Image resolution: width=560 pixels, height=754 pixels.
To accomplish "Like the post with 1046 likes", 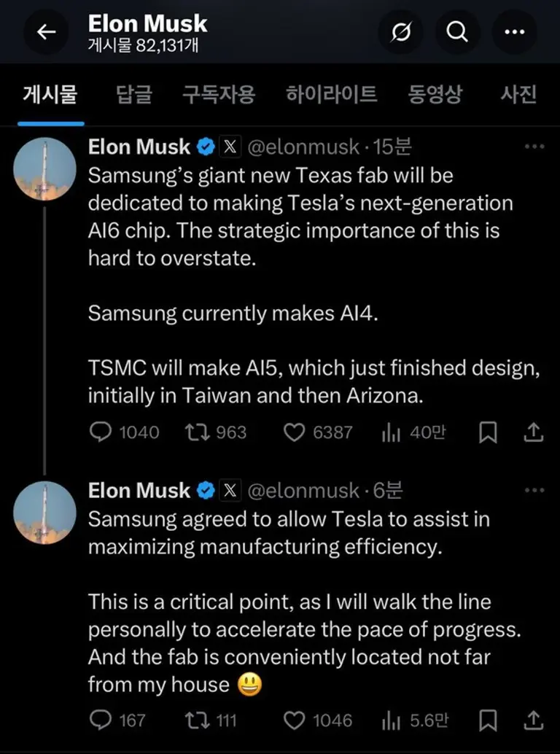I will point(294,720).
